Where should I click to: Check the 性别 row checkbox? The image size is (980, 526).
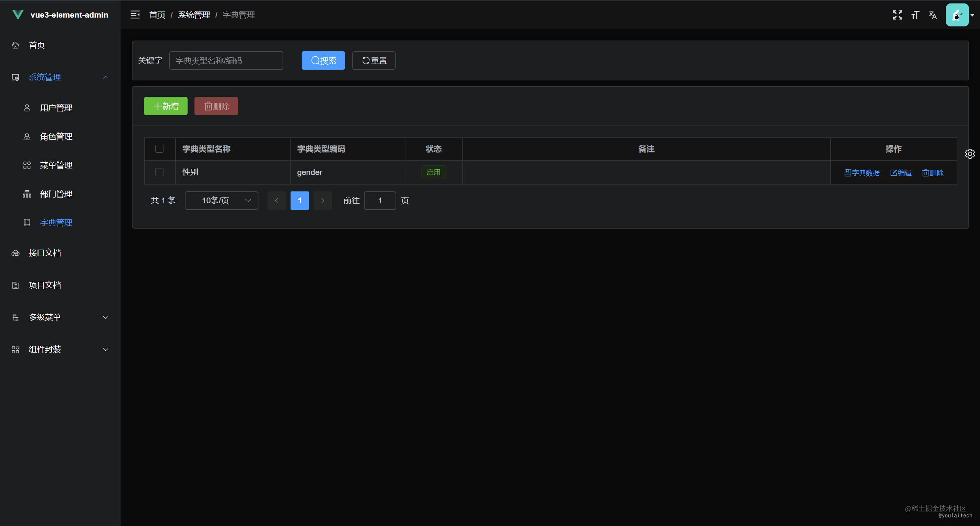click(159, 172)
